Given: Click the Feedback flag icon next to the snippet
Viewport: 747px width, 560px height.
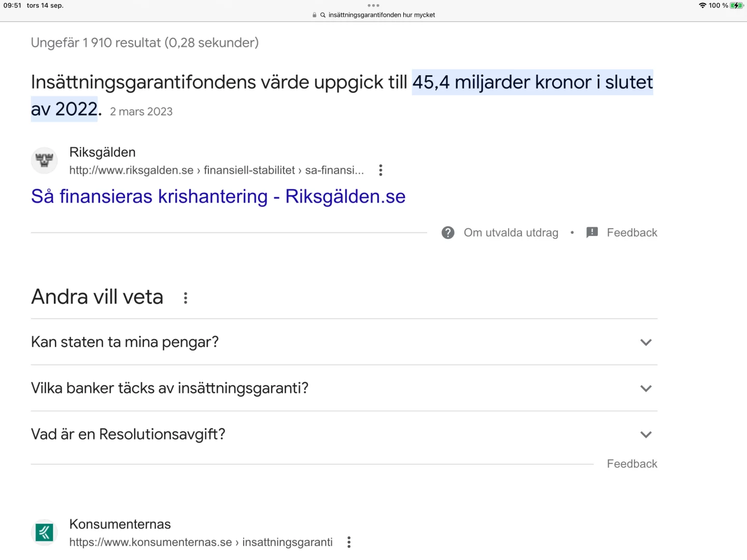Looking at the screenshot, I should tap(591, 232).
